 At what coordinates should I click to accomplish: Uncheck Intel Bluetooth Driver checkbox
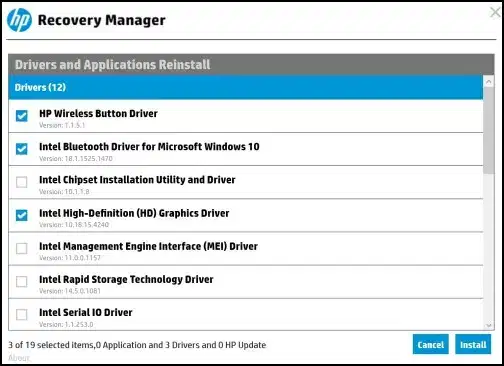pyautogui.click(x=22, y=149)
